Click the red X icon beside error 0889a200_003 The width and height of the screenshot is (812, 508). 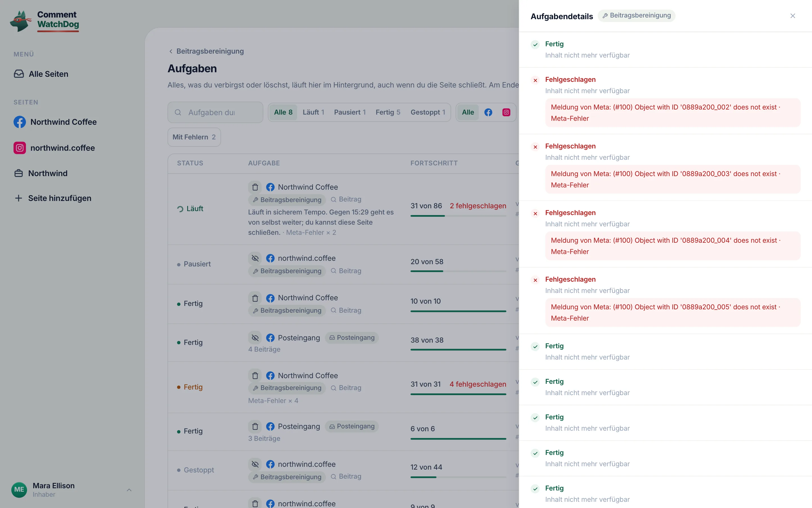535,147
